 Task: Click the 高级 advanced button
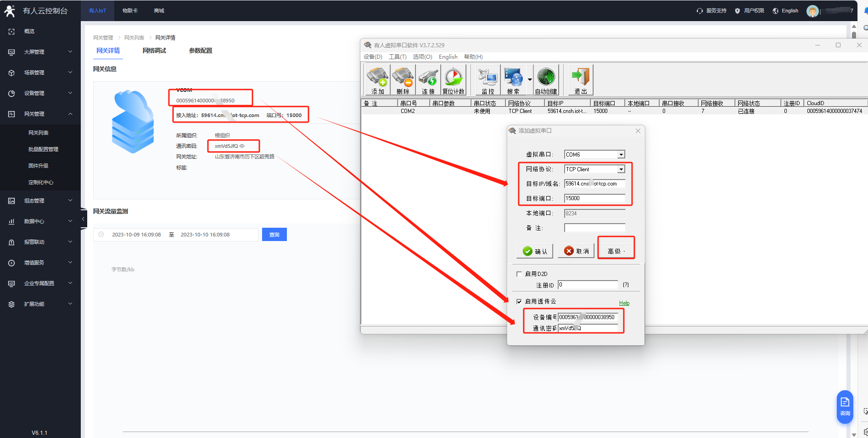[616, 251]
